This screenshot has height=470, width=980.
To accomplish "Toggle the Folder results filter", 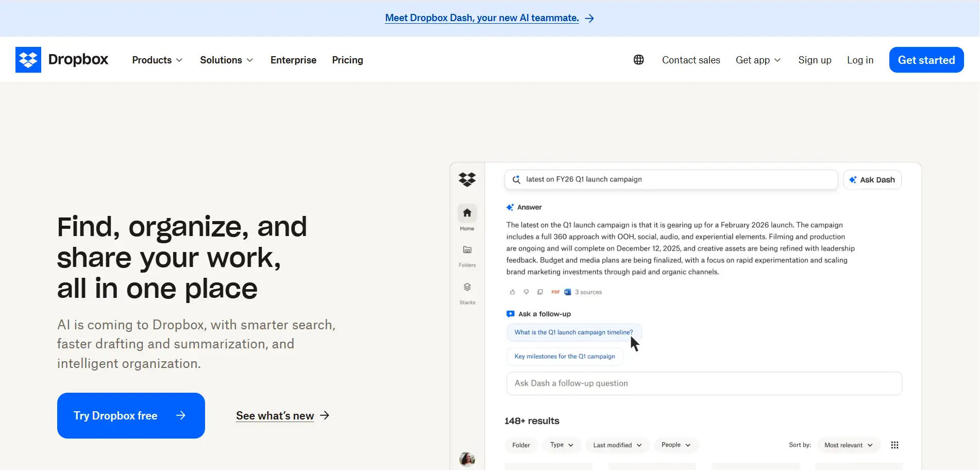I will pos(521,445).
